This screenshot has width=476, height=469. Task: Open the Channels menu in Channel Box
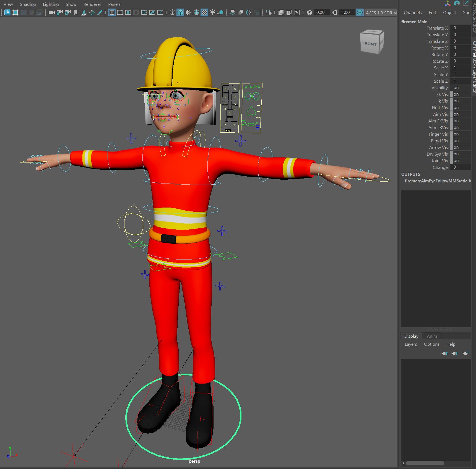(x=412, y=12)
